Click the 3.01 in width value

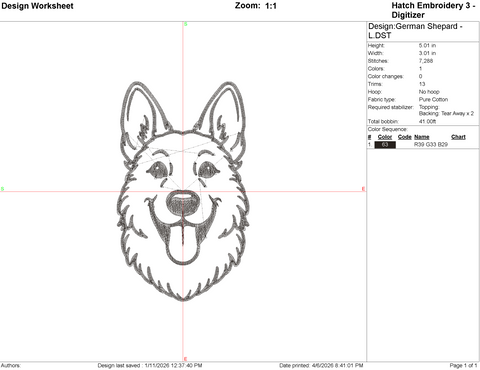pos(427,53)
